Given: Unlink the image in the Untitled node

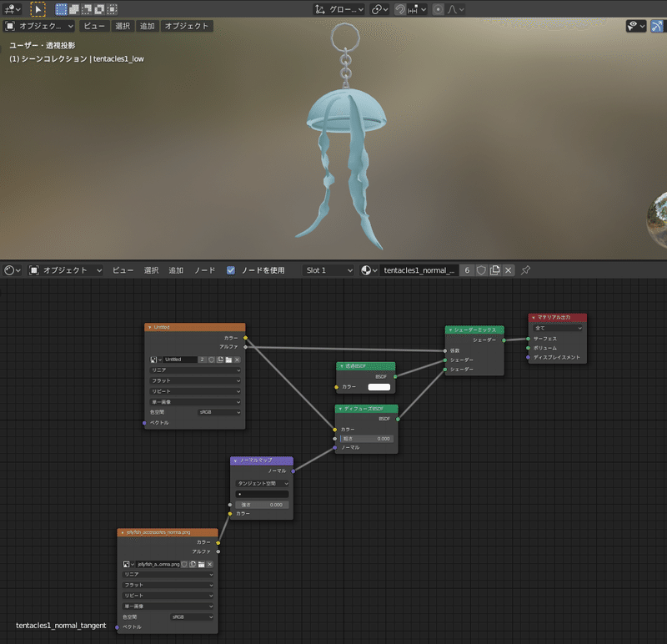Looking at the screenshot, I should (237, 360).
